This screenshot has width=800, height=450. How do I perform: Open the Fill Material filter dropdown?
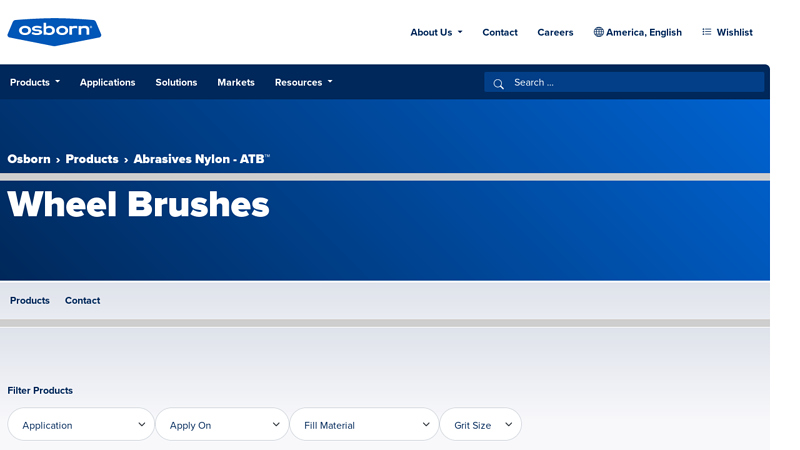364,424
